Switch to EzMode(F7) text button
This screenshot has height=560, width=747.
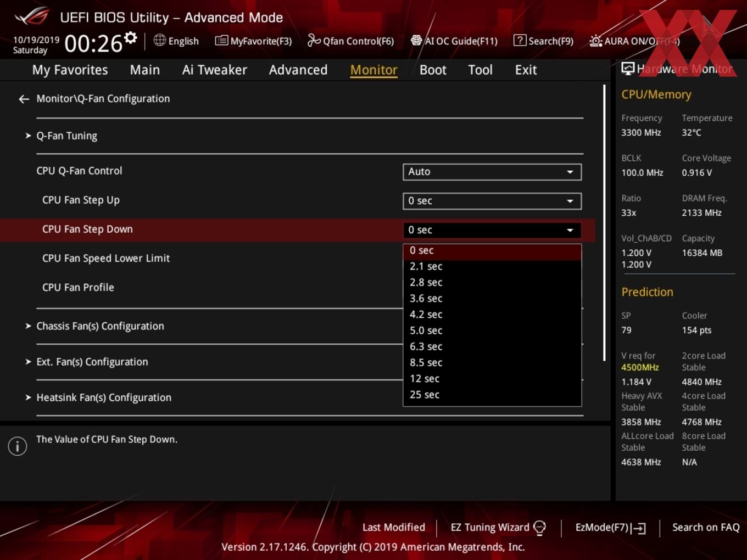pyautogui.click(x=601, y=527)
